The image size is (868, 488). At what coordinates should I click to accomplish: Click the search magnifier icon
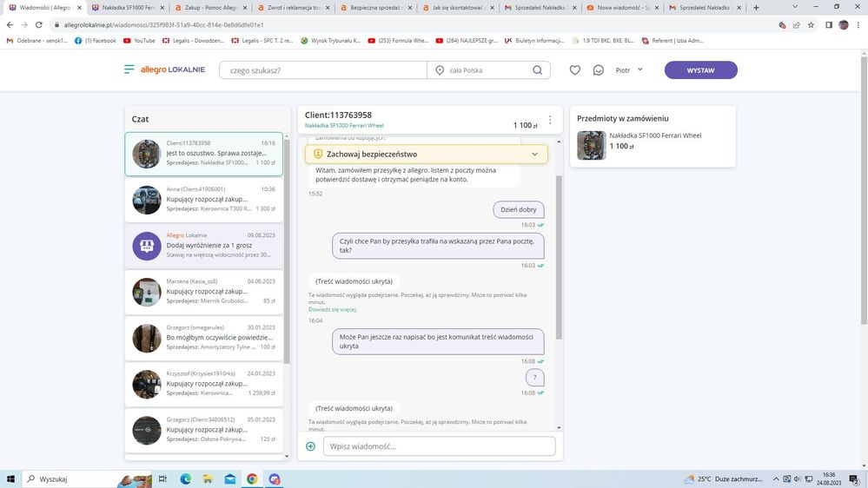pos(538,70)
